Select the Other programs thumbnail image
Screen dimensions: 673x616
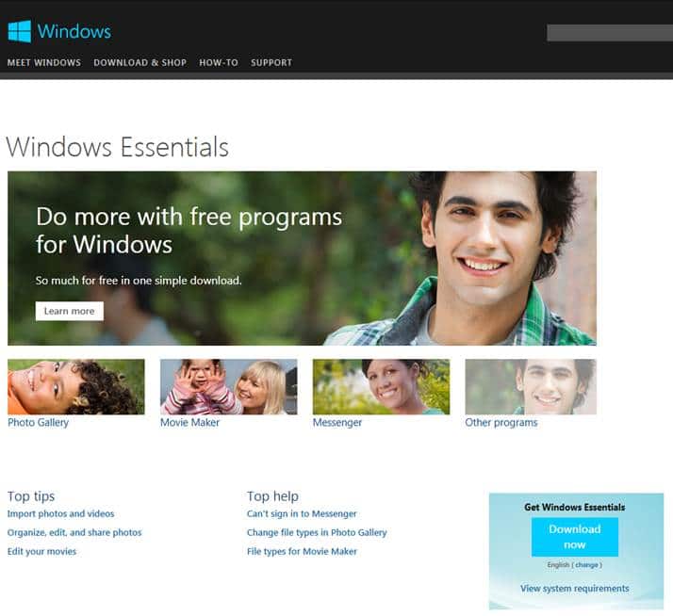point(531,386)
